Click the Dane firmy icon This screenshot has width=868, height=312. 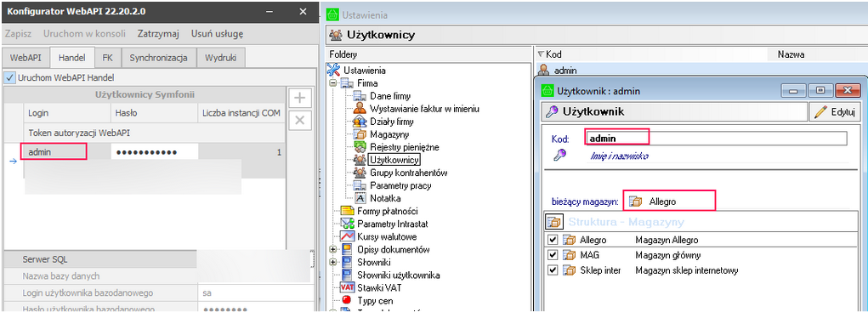pos(360,96)
